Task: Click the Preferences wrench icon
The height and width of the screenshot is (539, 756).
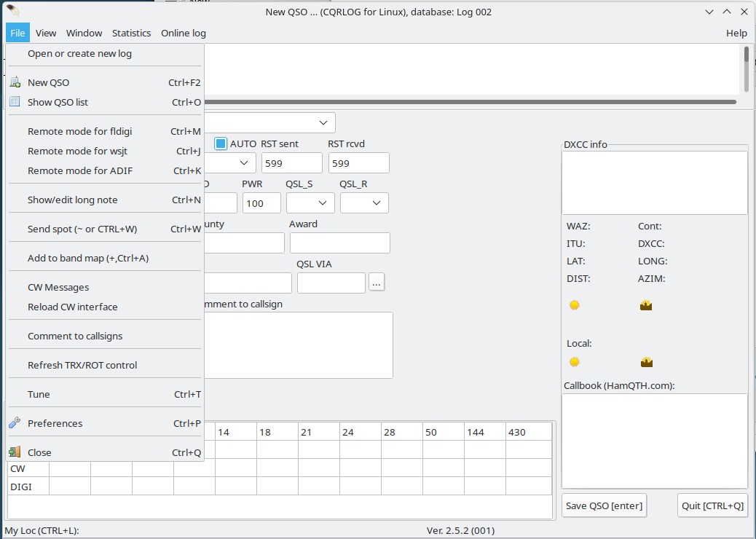Action: point(15,422)
